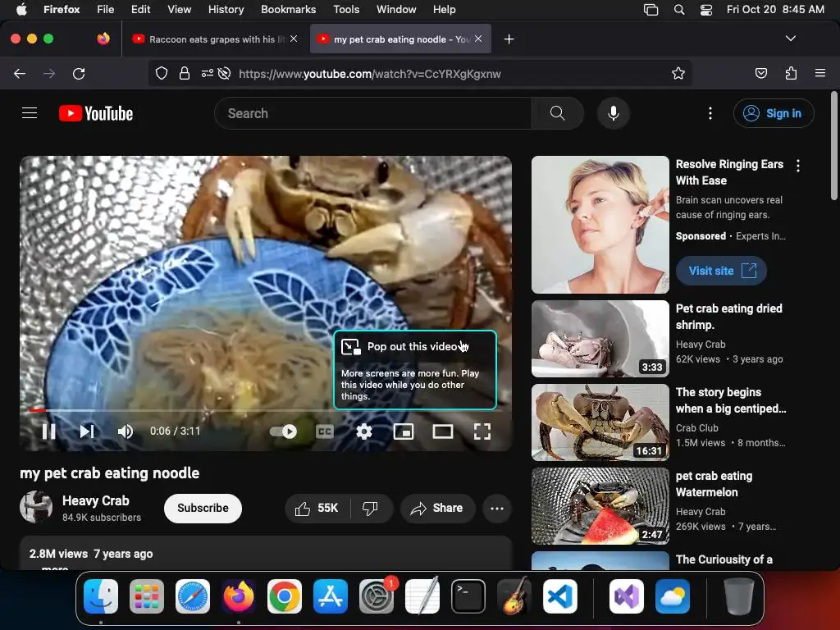Skip to next video button
The height and width of the screenshot is (630, 840).
[x=87, y=431]
